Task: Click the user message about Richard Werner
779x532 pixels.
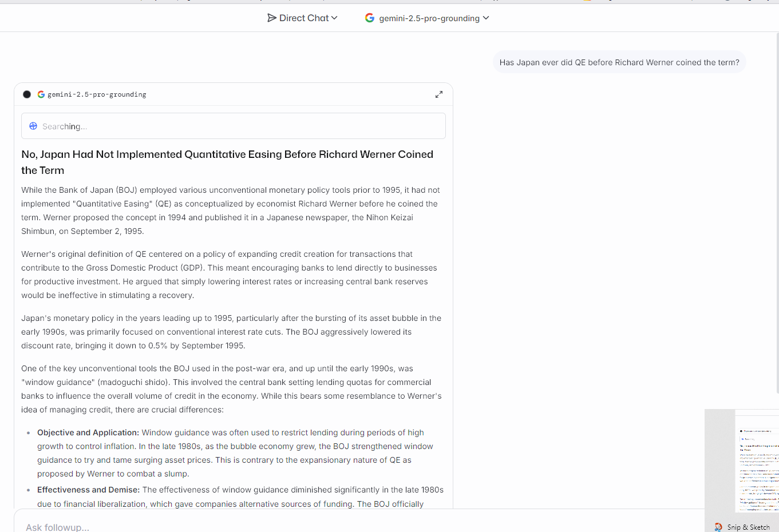Action: pos(619,62)
